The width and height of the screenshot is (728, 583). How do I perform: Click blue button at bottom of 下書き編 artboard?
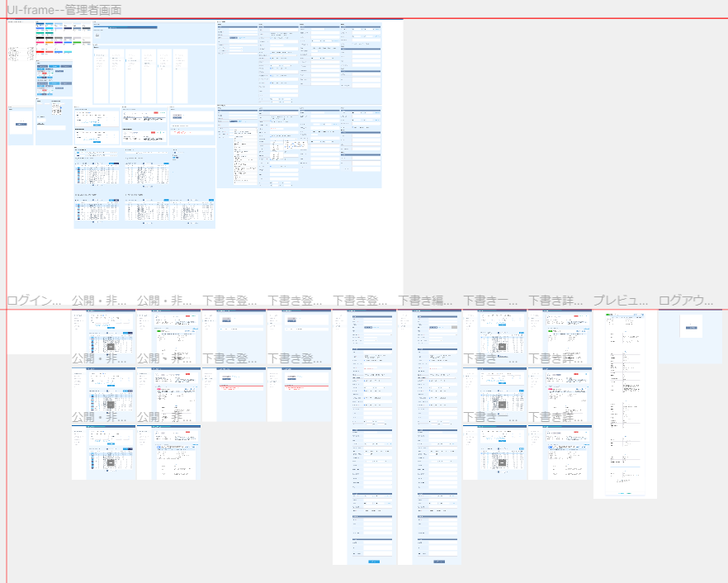[x=439, y=562]
